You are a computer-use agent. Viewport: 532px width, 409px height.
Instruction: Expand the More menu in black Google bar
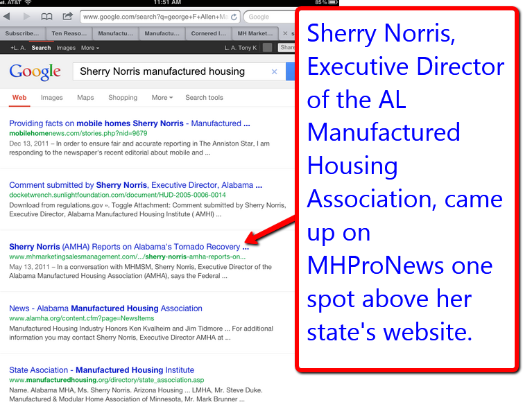click(90, 48)
